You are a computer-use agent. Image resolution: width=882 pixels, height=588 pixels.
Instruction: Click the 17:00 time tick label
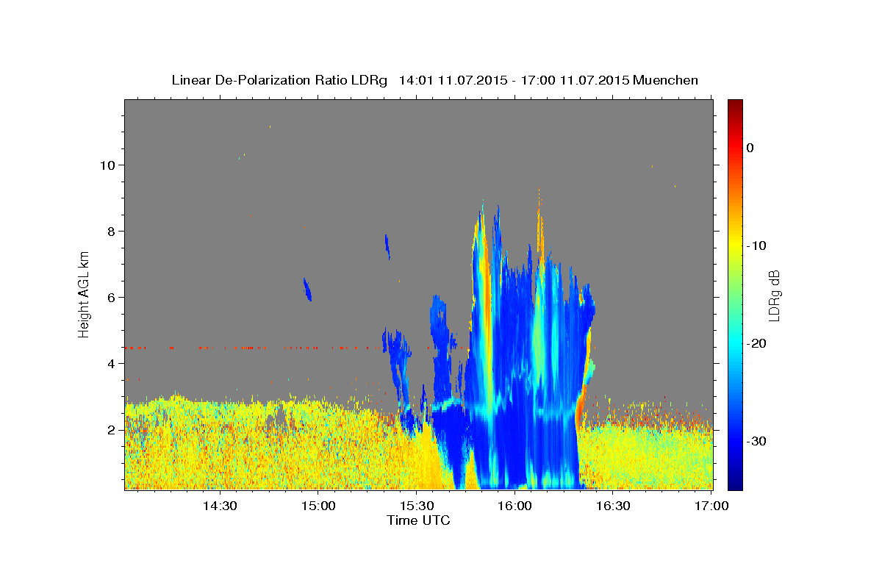(x=711, y=506)
